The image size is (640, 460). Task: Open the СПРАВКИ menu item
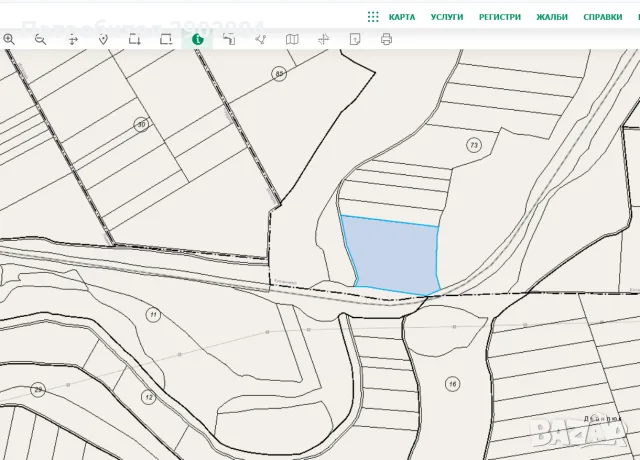point(603,17)
